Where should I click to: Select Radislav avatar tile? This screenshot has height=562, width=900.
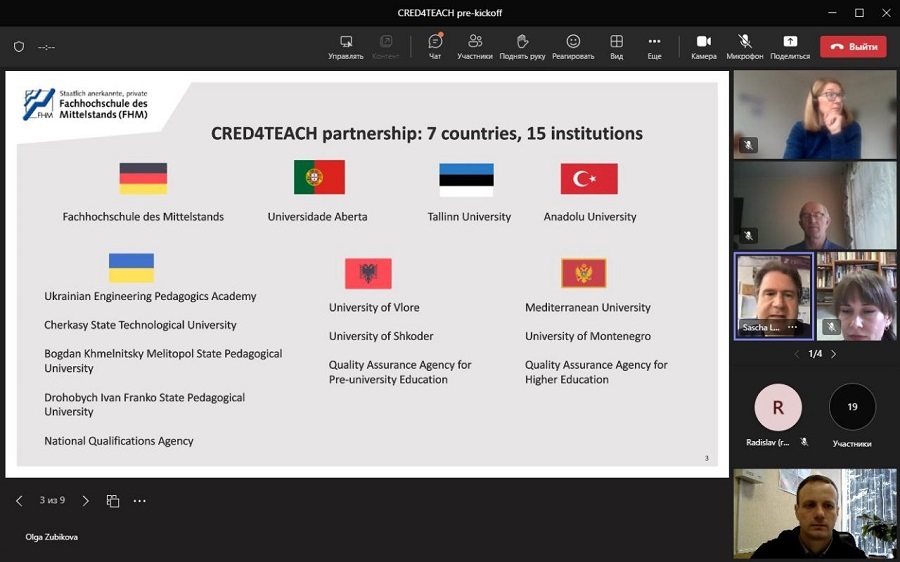[778, 407]
